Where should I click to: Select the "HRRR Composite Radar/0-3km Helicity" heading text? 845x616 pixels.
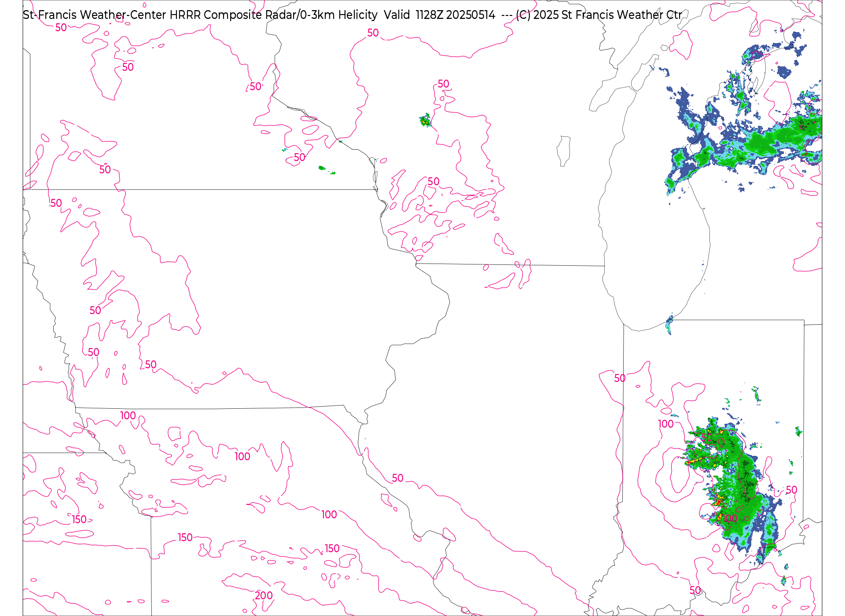[x=273, y=15]
